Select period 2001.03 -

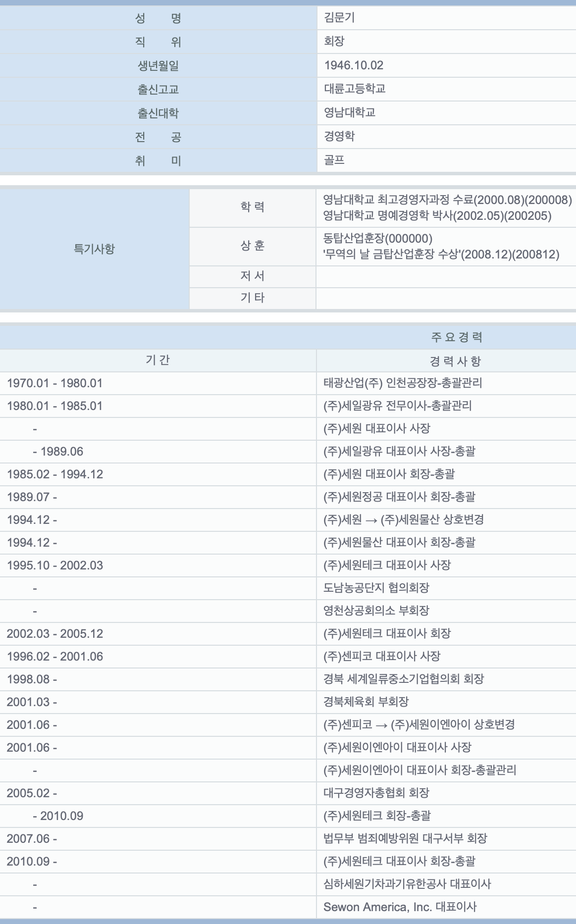pyautogui.click(x=32, y=702)
